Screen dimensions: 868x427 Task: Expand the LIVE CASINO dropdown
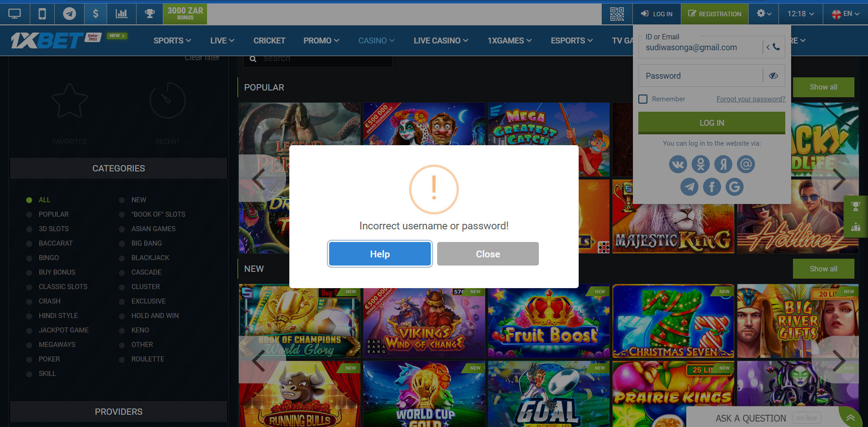[x=441, y=41]
